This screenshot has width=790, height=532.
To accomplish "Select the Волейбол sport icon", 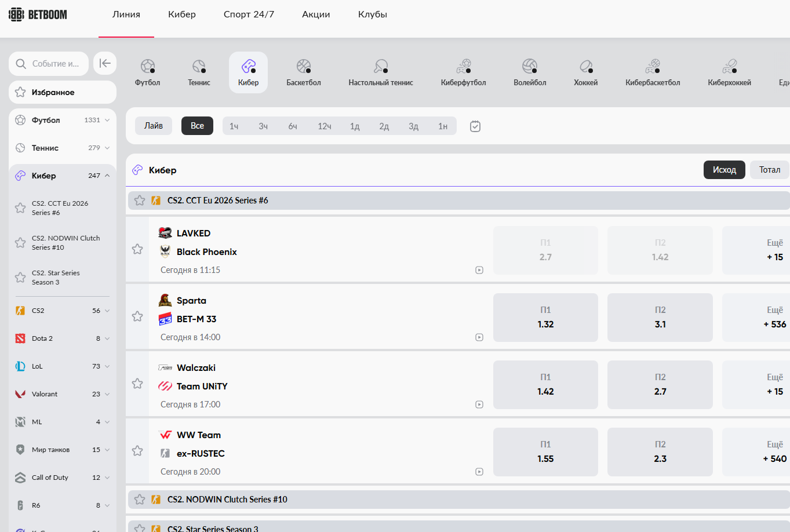I will click(x=530, y=72).
